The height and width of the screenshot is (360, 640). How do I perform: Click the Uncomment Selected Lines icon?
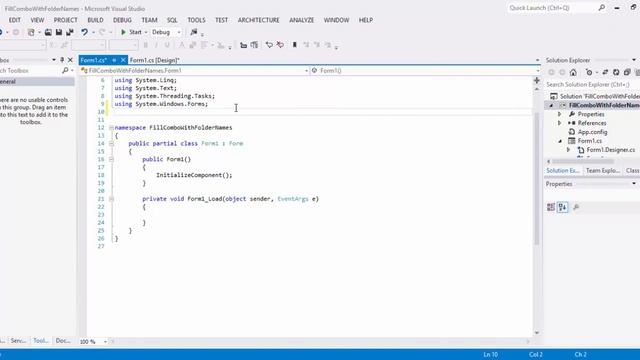(280, 45)
